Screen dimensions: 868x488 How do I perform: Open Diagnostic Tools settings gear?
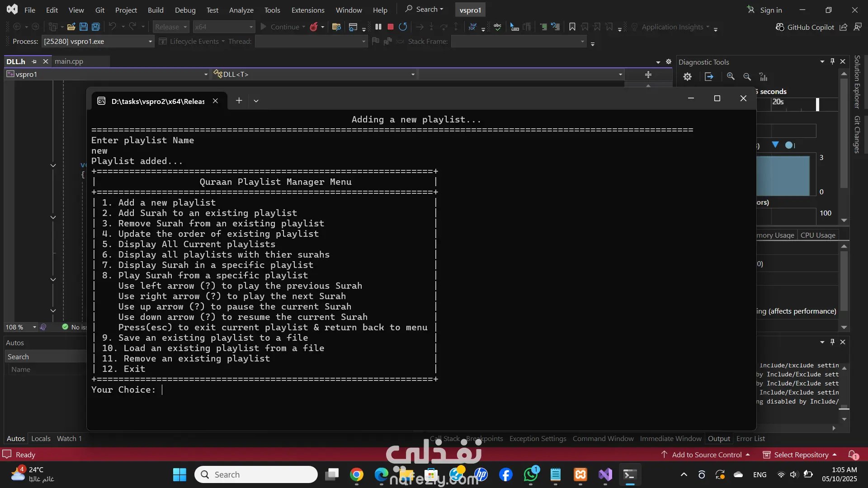point(687,77)
